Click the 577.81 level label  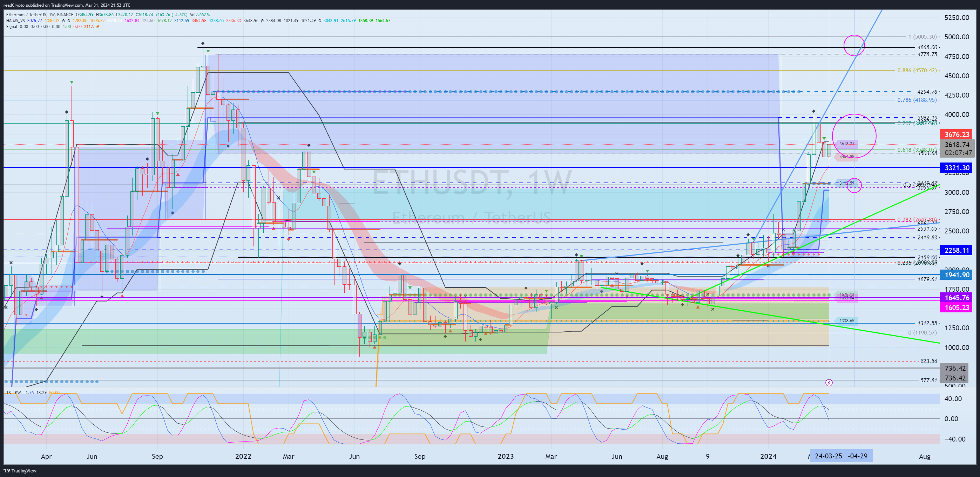click(x=929, y=380)
